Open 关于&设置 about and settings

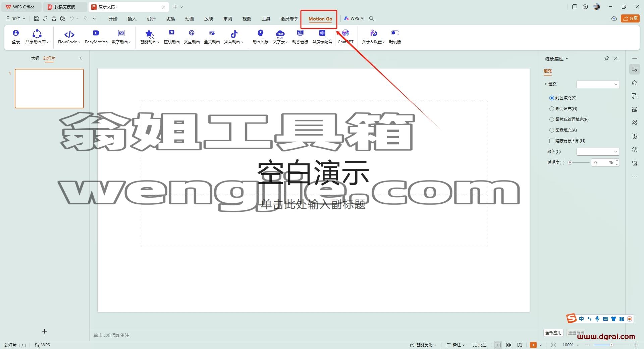[x=373, y=37]
